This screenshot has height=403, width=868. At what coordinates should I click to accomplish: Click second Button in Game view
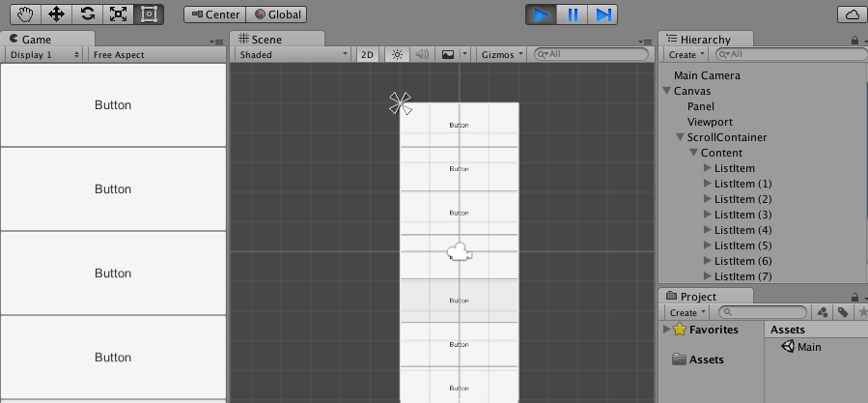pos(113,189)
